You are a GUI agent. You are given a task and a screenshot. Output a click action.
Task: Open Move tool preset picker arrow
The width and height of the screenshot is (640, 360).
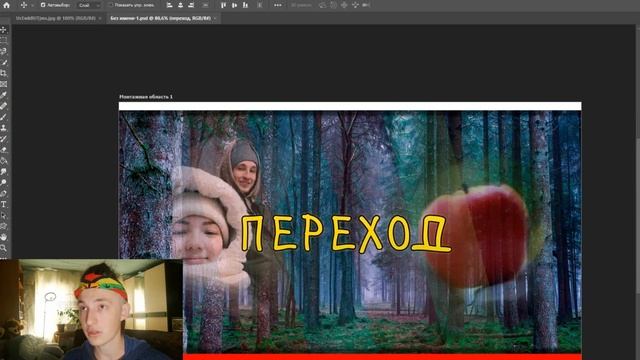(32, 5)
